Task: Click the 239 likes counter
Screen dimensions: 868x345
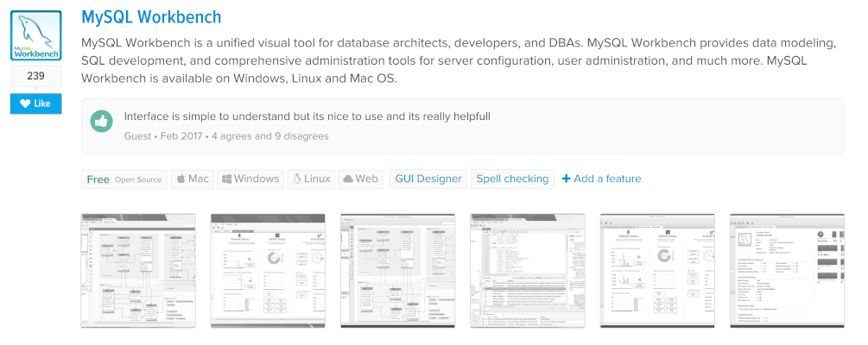Action: coord(36,76)
